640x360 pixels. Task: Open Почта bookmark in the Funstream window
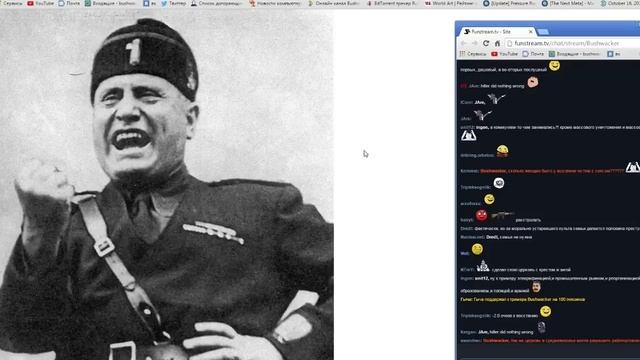533,54
